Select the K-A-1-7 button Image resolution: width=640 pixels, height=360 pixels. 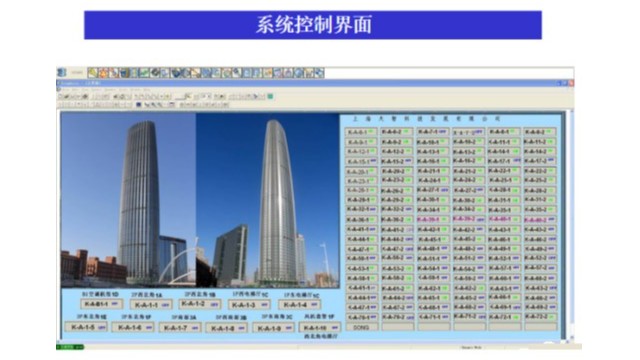pyautogui.click(x=180, y=327)
